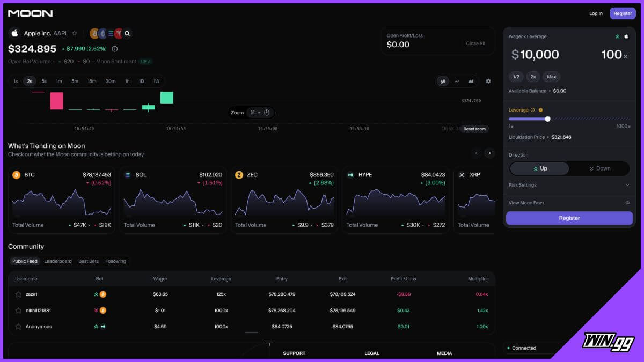Click the 100x leverage value field

[614, 55]
